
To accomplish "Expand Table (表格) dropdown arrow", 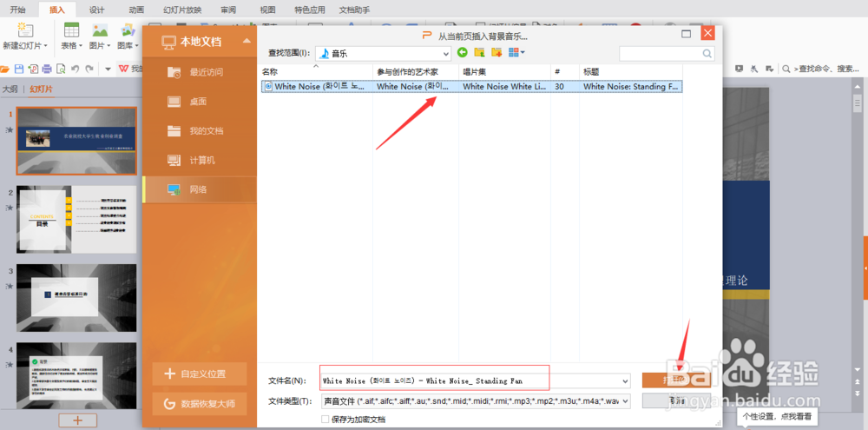I will click(x=80, y=45).
